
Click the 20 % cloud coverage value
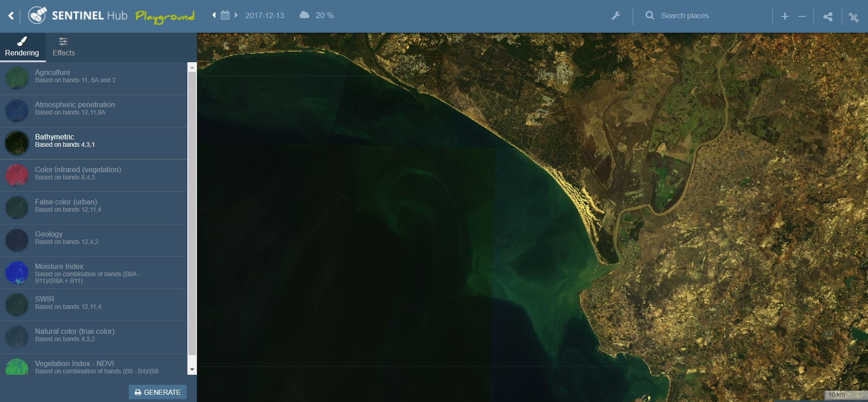pyautogui.click(x=324, y=15)
